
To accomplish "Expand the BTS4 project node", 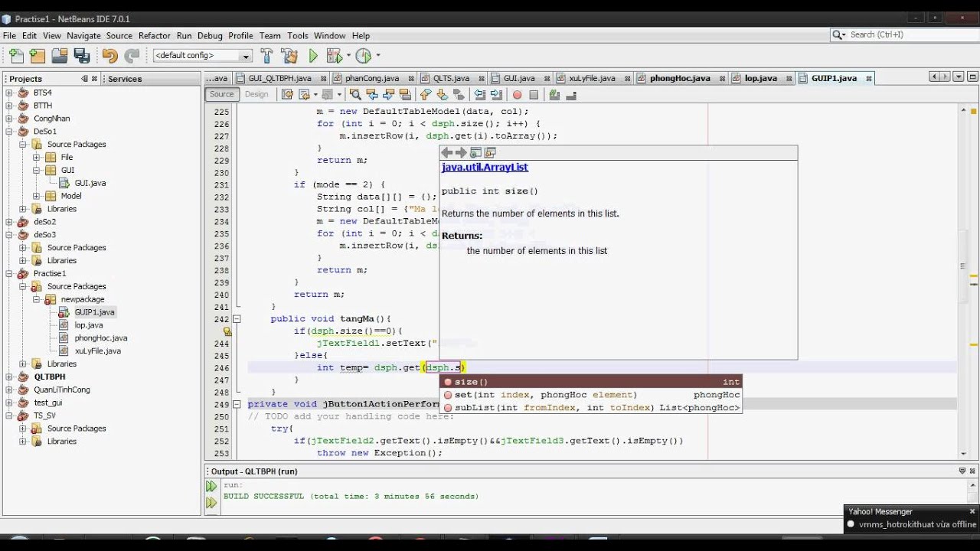I will 10,93.
